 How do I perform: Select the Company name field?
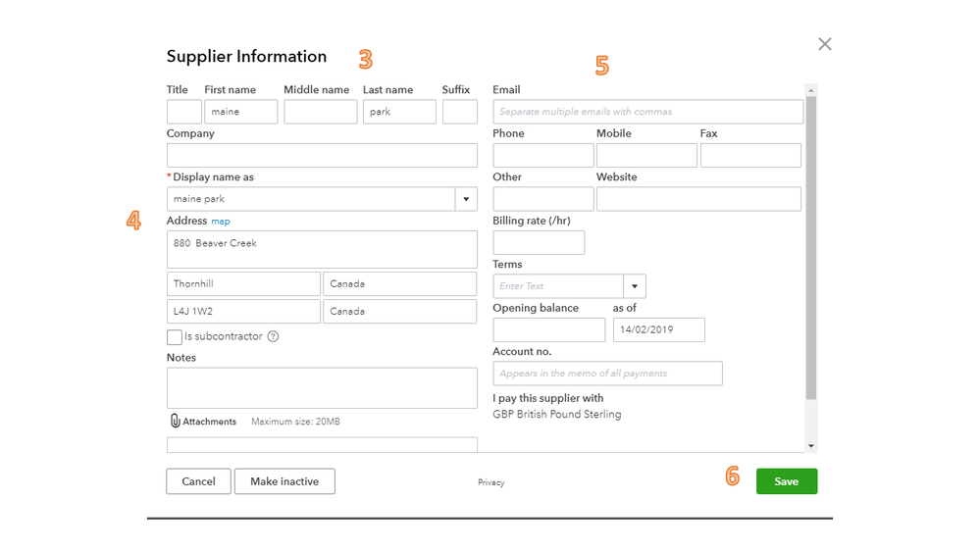pos(322,155)
